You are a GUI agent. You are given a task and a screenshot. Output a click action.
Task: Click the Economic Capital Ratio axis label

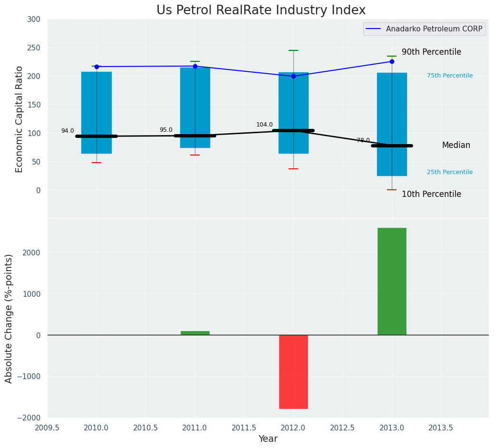(x=19, y=119)
